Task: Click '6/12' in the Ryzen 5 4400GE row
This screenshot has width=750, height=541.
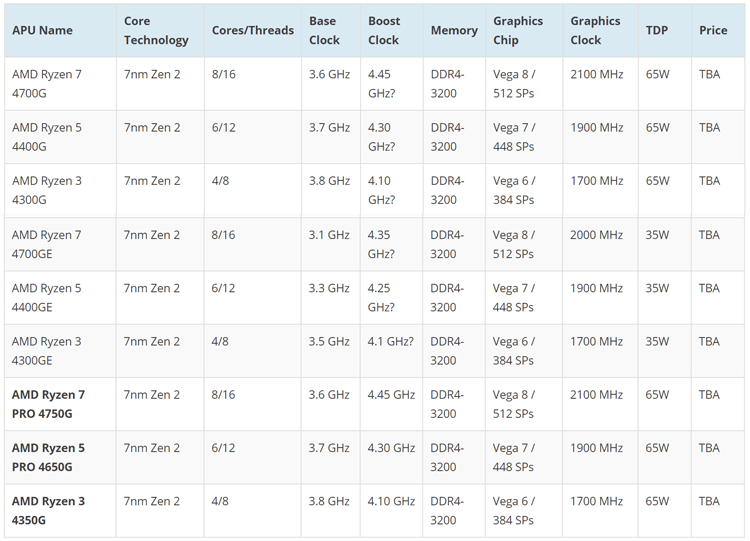Action: (223, 288)
